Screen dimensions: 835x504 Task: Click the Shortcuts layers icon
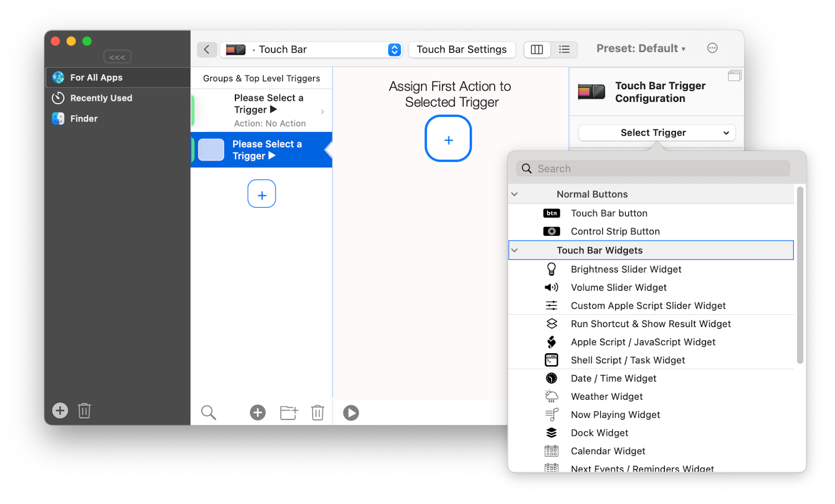[x=552, y=324]
